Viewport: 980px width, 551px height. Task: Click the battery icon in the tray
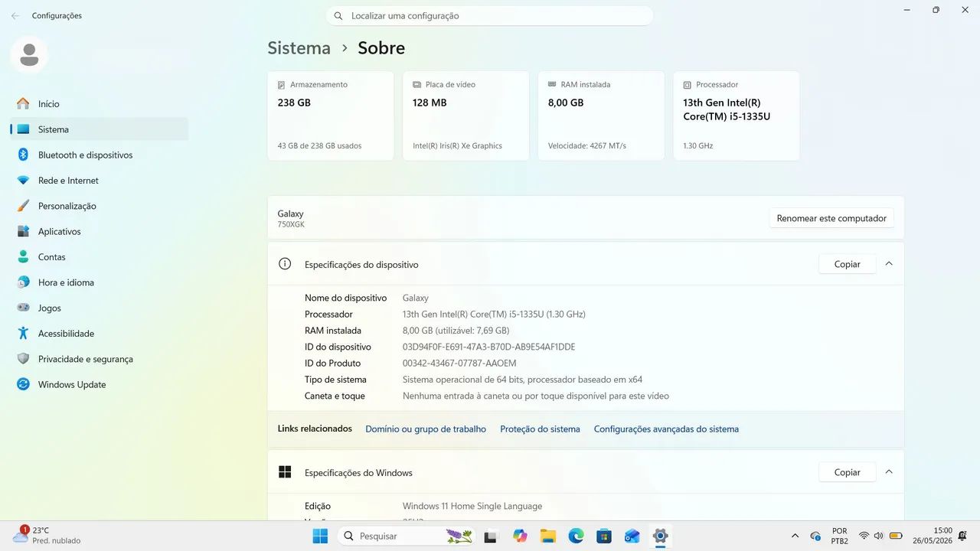(x=896, y=536)
